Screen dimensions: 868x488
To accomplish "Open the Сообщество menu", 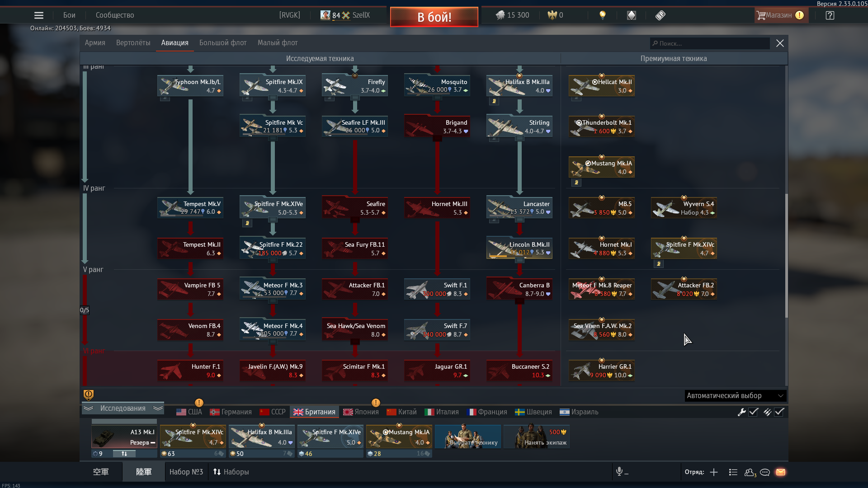I will point(115,15).
